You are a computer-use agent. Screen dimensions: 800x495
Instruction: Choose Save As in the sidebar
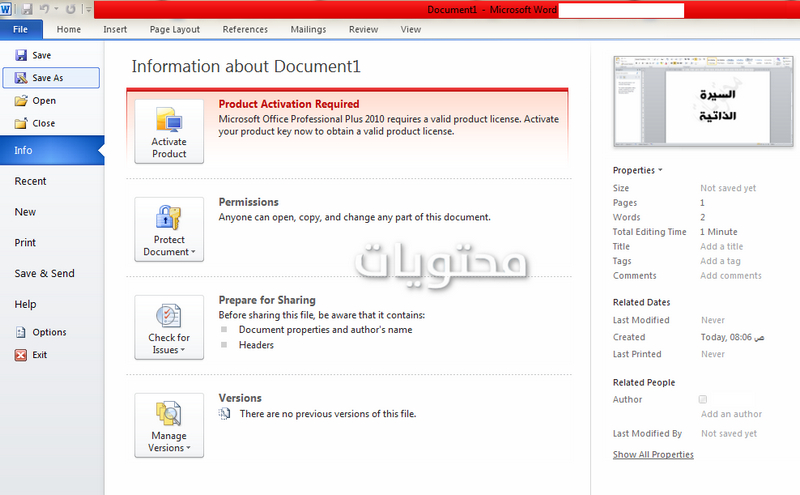click(x=51, y=78)
